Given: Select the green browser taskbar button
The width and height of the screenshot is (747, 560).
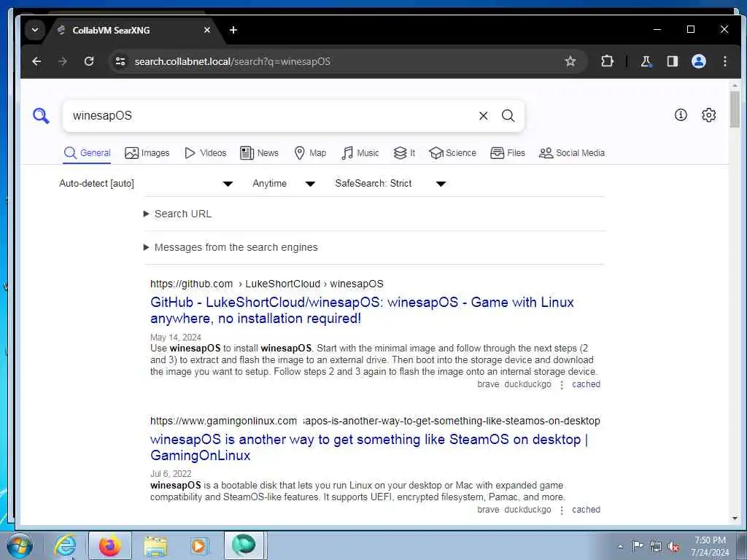Looking at the screenshot, I should pyautogui.click(x=244, y=545).
